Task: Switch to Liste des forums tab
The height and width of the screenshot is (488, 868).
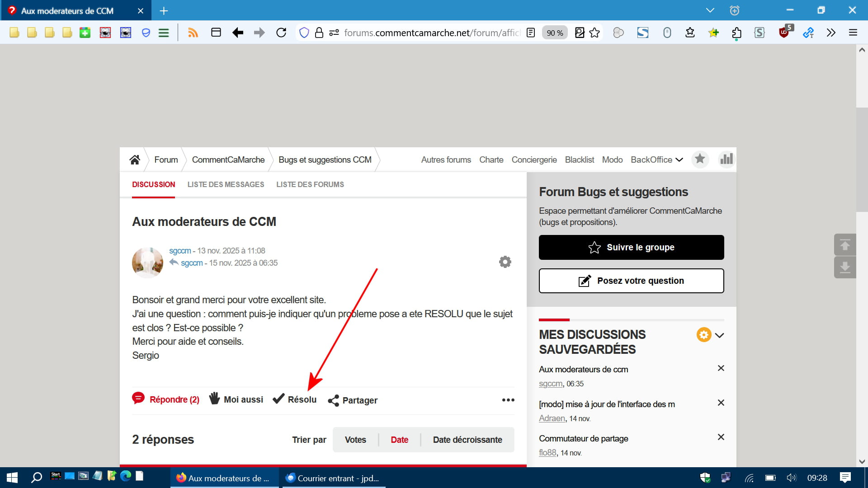Action: coord(310,184)
